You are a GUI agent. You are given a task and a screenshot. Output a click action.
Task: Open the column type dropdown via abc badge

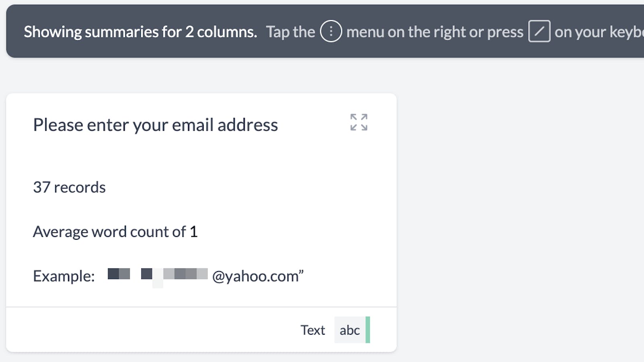coord(350,330)
